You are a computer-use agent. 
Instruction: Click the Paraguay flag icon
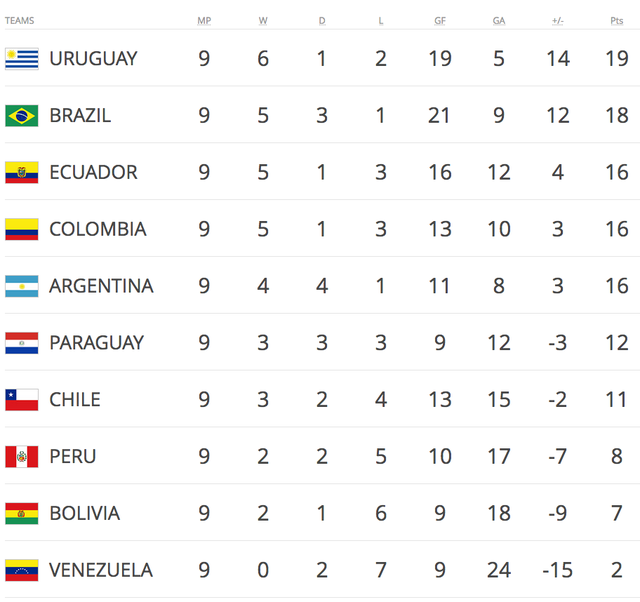(22, 343)
